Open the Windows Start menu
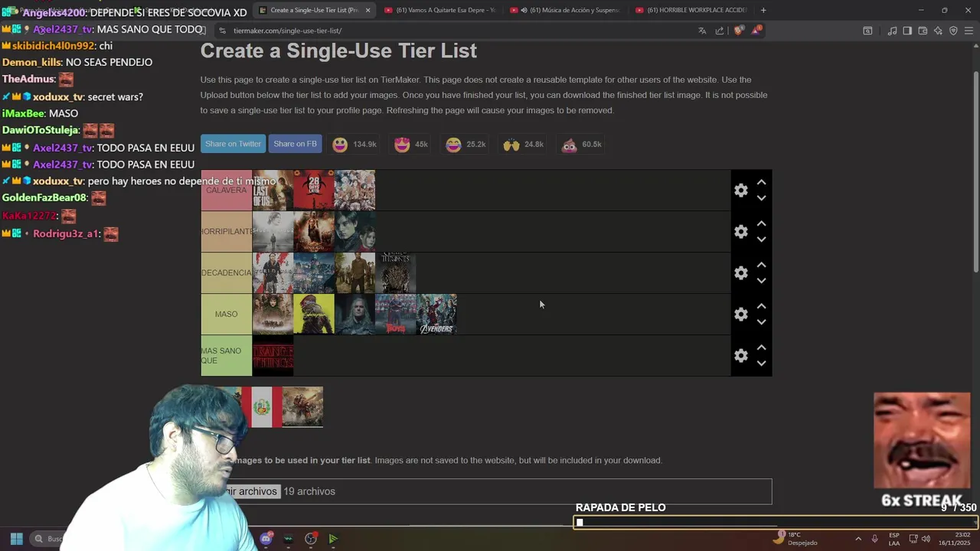Viewport: 980px width, 551px height. (16, 539)
